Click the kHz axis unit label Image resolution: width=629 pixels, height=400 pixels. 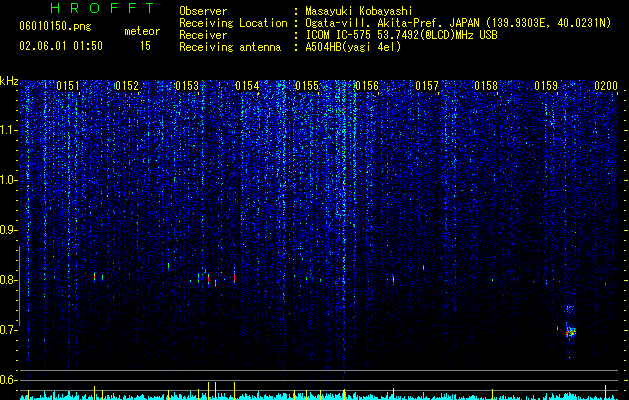[9, 81]
